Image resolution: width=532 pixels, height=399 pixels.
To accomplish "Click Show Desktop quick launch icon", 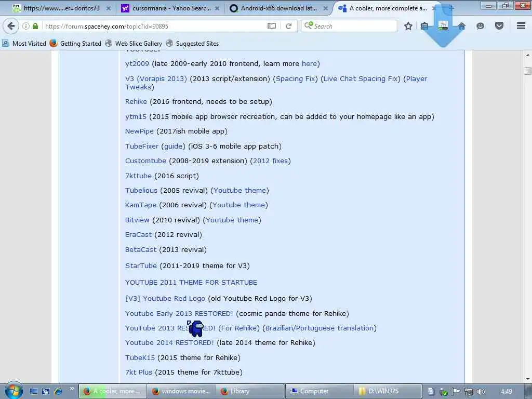I will 34,391.
